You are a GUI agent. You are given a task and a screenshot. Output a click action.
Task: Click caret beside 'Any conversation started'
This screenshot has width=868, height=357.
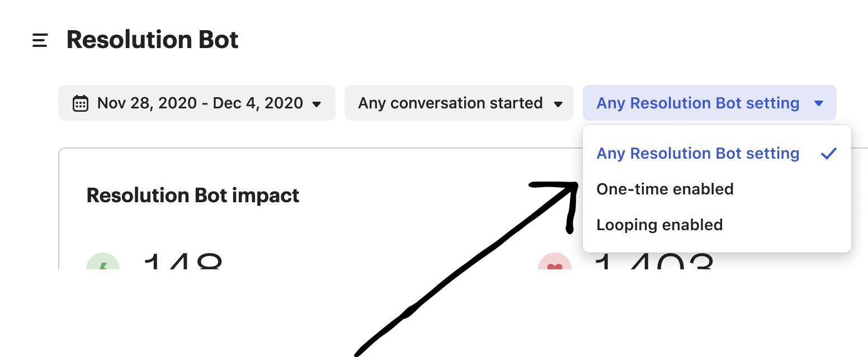point(558,104)
